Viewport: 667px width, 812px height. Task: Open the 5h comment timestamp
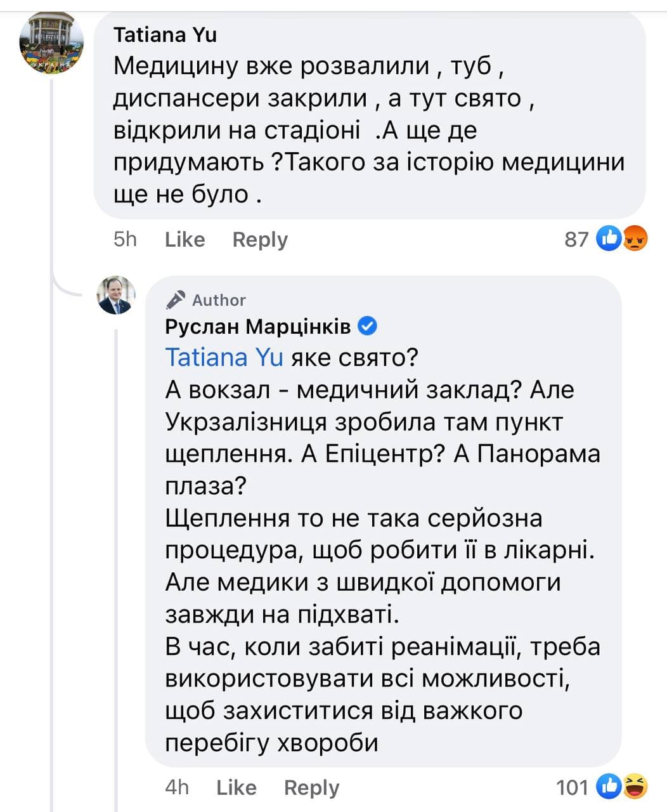(x=125, y=239)
